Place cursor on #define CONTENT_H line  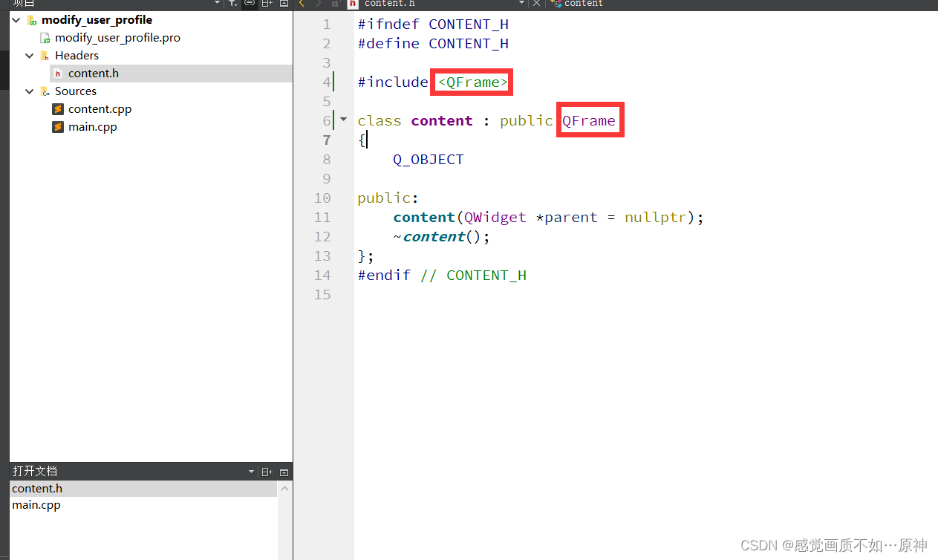click(x=433, y=44)
